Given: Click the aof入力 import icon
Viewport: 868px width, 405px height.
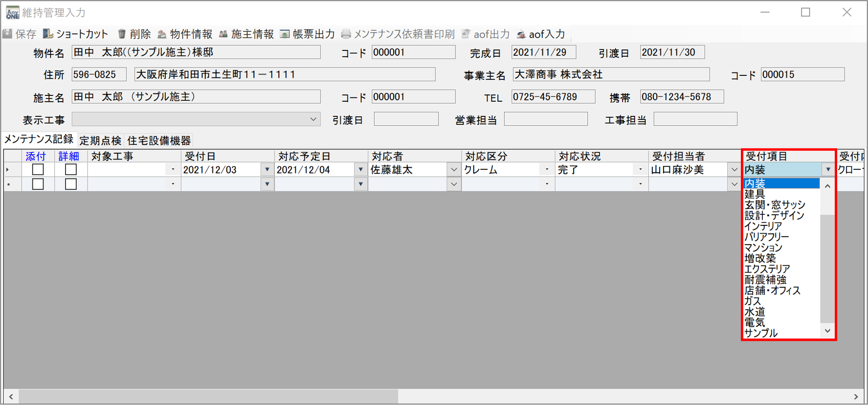Looking at the screenshot, I should (521, 34).
